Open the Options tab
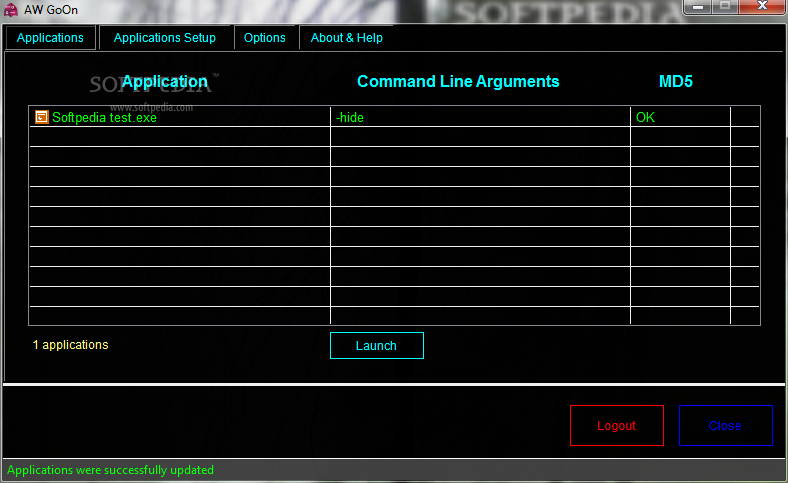 [265, 38]
